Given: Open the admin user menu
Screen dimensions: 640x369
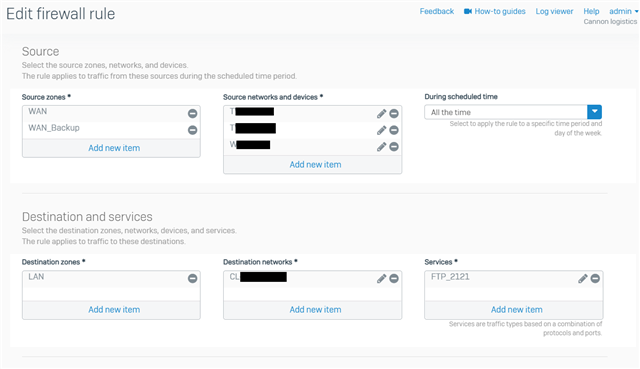Looking at the screenshot, I should pyautogui.click(x=623, y=11).
